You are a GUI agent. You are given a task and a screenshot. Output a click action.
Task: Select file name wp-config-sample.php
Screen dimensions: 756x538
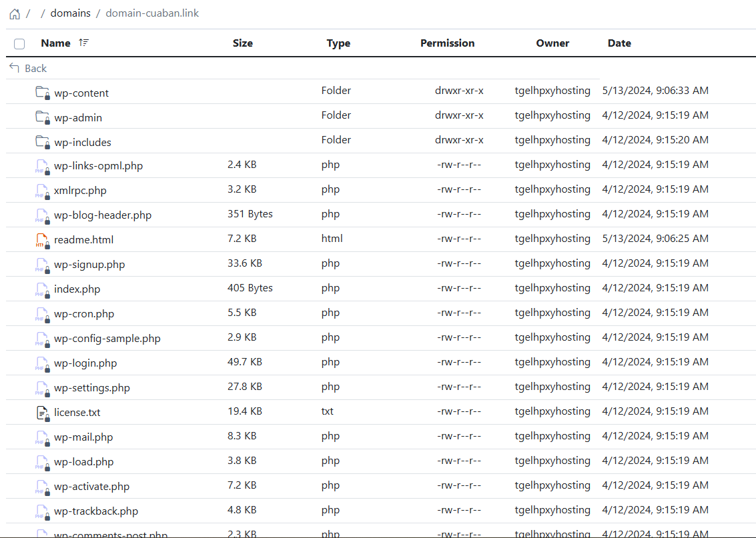click(x=107, y=338)
